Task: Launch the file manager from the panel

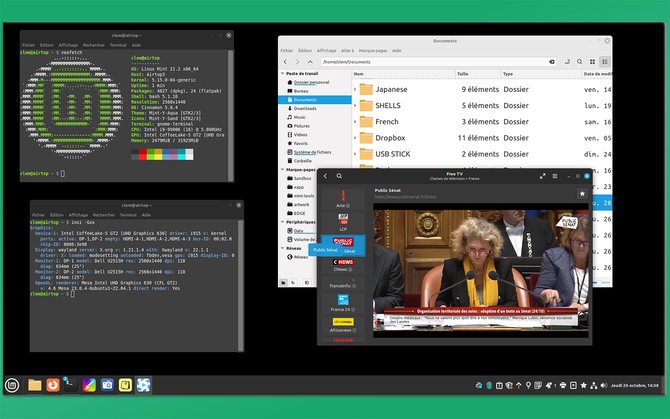Action: (35, 385)
